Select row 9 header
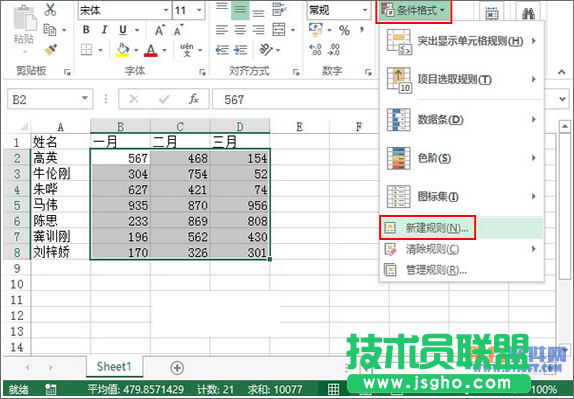Viewport: 574px width, 399px height. [17, 268]
